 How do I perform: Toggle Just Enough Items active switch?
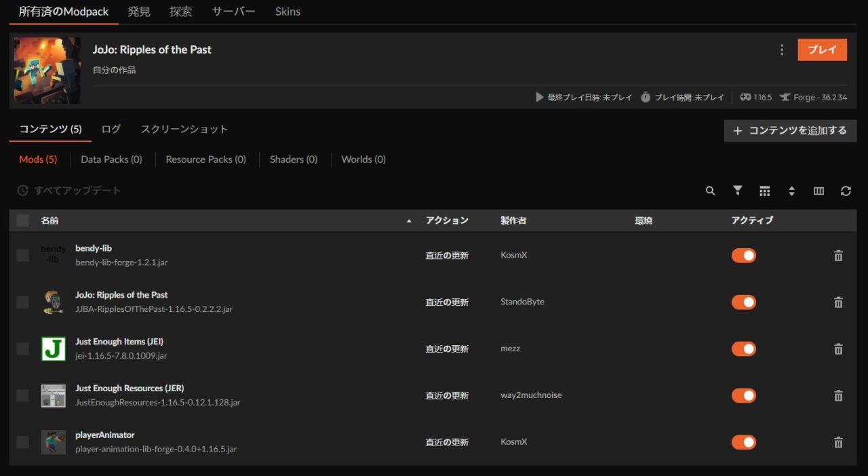[x=744, y=349]
